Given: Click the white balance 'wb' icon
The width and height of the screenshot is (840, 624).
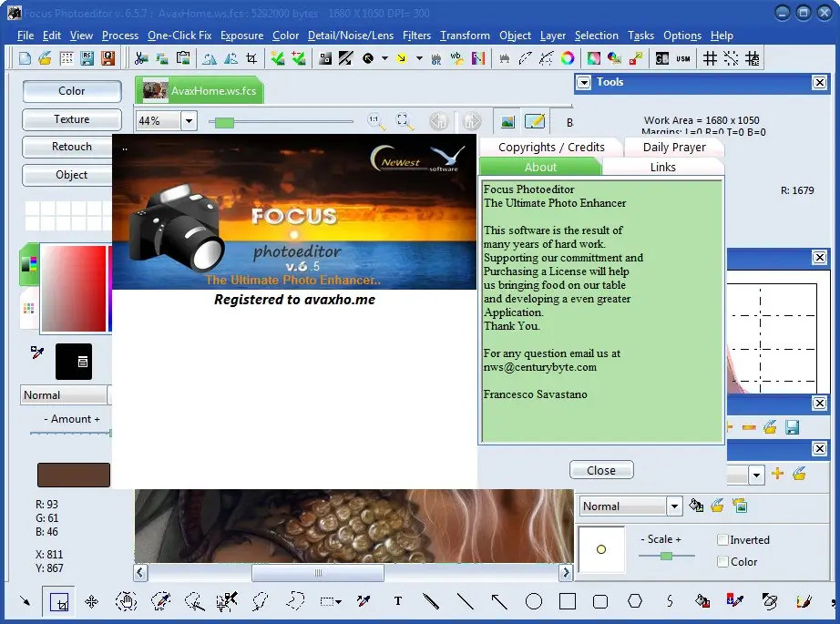Looking at the screenshot, I should [457, 58].
